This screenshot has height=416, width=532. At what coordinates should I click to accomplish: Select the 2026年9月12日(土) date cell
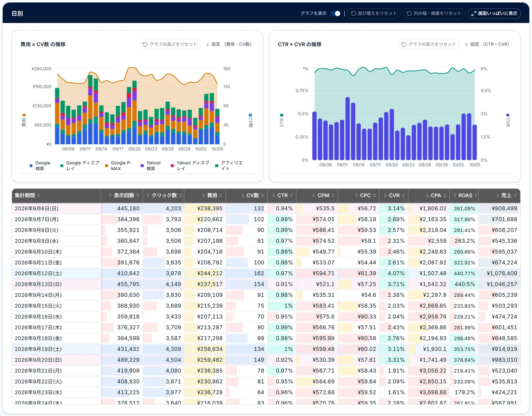(x=56, y=274)
